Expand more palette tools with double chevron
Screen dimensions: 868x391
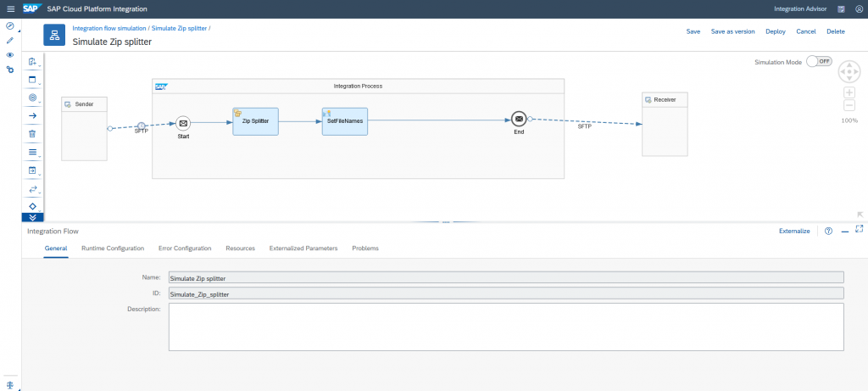pyautogui.click(x=33, y=217)
